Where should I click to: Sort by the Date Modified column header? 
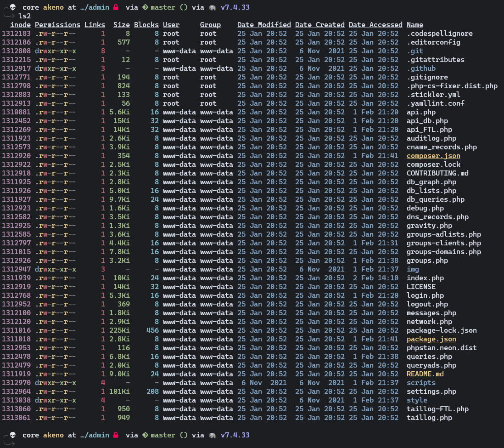pyautogui.click(x=264, y=24)
